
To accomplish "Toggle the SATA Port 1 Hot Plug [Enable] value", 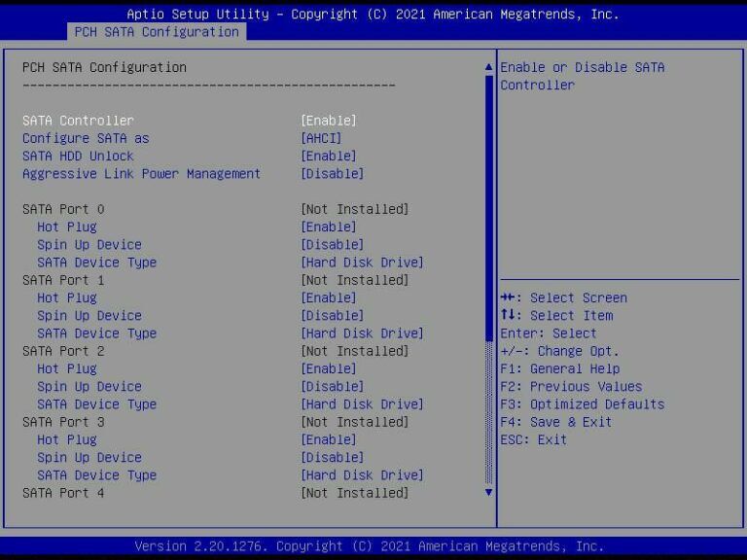I will coord(329,298).
